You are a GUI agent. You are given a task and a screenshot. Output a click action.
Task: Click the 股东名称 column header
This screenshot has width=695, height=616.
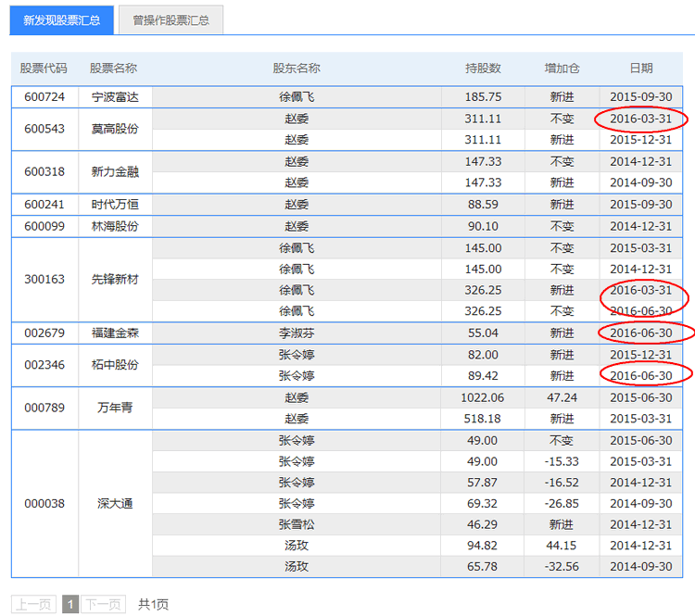(297, 69)
